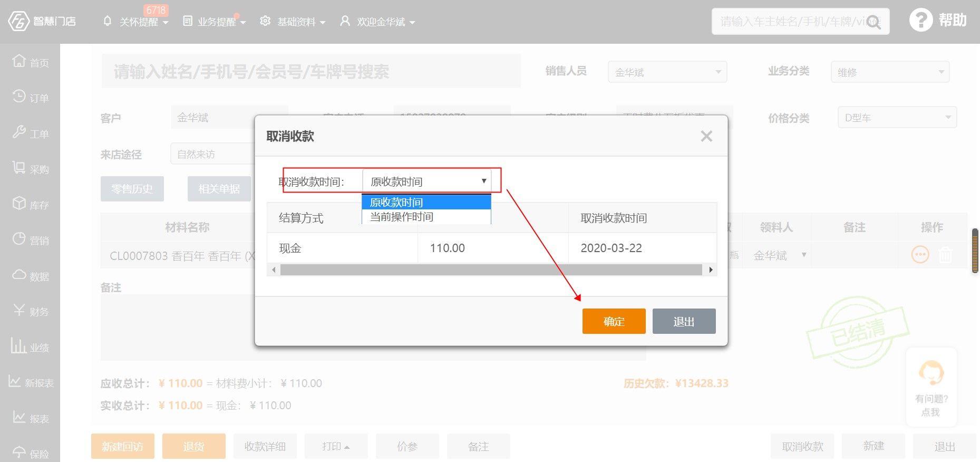Screen dimensions: 980x462
Task: Expand the 领料人 金华斌 dropdown
Action: 780,255
